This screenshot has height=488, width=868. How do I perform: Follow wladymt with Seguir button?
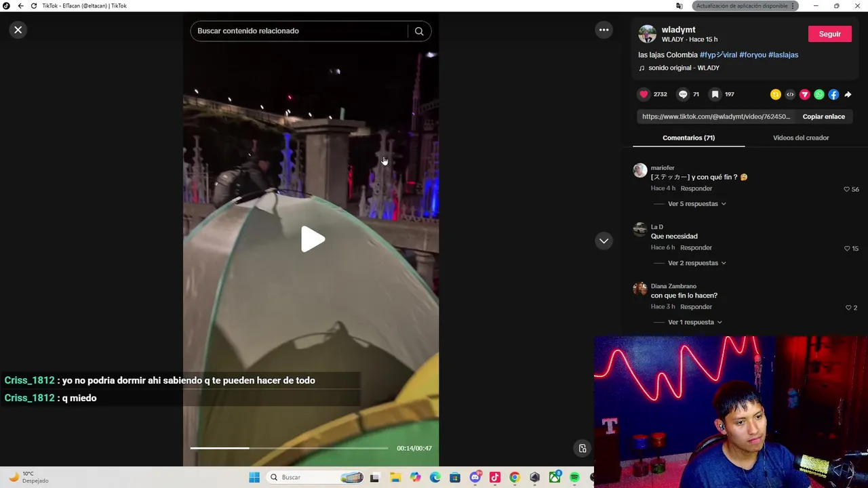[x=829, y=34]
